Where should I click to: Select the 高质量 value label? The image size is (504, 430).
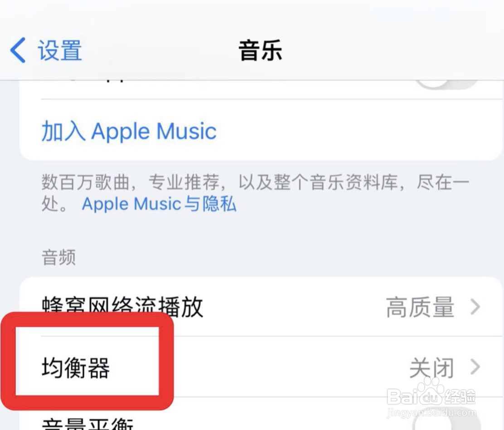pos(420,307)
